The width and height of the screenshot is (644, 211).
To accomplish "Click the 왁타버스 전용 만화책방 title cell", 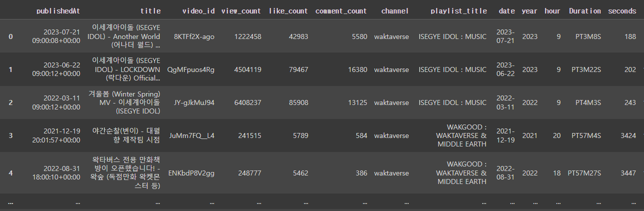I will tap(126, 173).
